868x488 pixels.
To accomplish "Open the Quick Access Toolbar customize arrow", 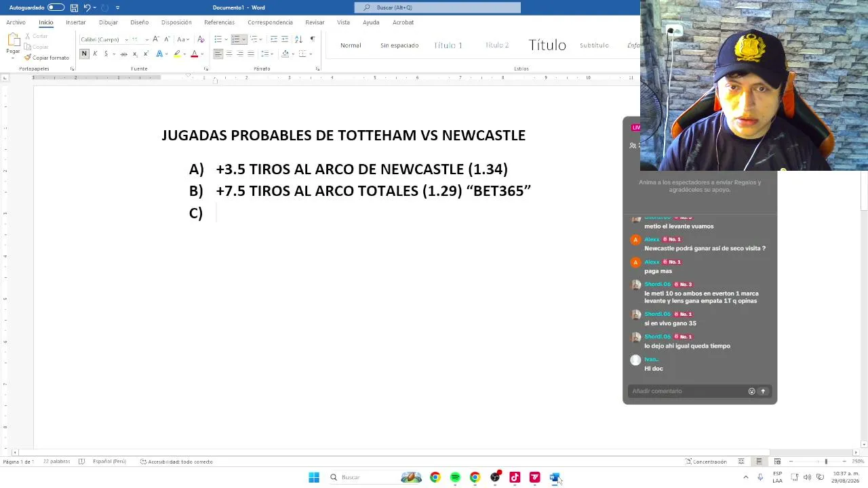I will [x=117, y=7].
